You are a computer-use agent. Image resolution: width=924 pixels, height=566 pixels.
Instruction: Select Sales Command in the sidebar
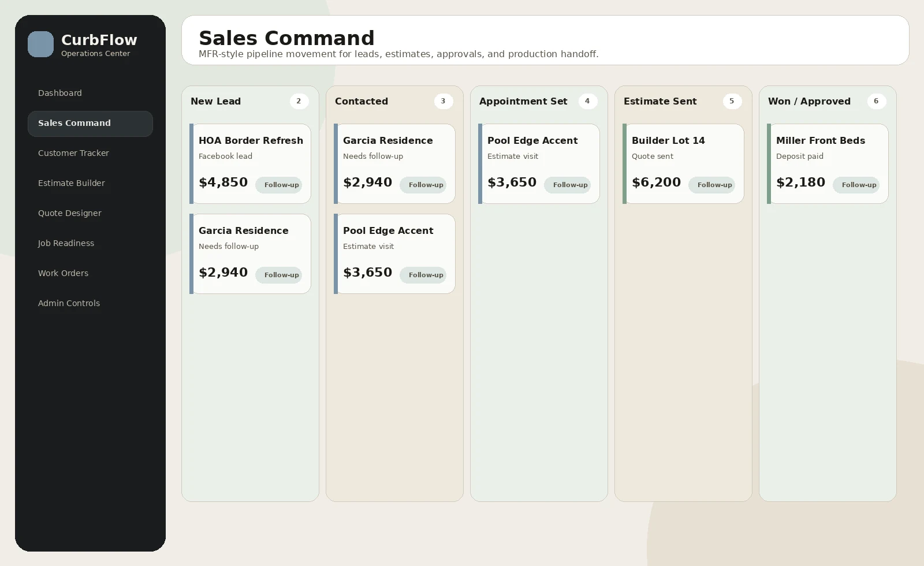coord(90,124)
